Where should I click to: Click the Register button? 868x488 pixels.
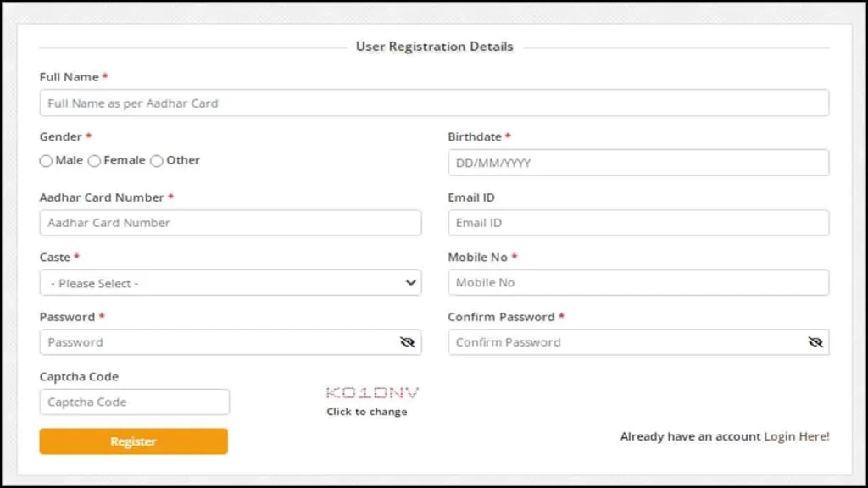pyautogui.click(x=133, y=441)
